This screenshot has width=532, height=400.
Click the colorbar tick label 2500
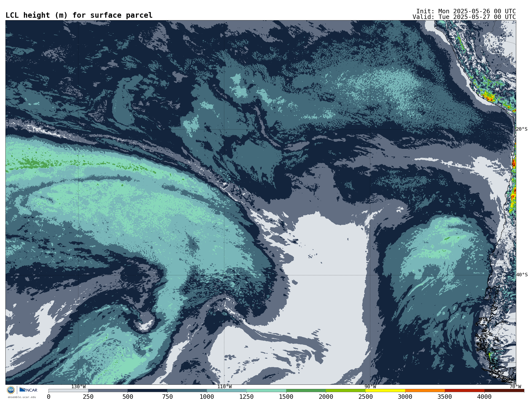366,397
